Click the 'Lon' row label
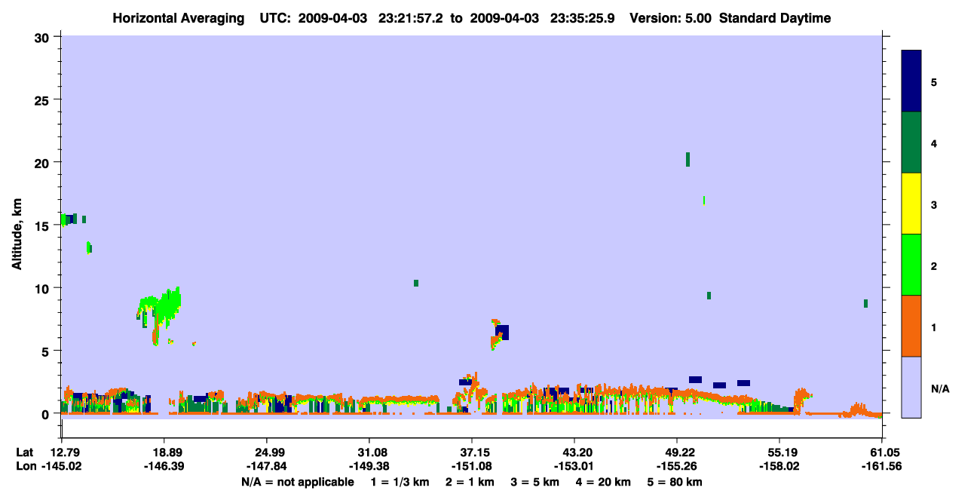This screenshot has width=980, height=503. [x=26, y=466]
